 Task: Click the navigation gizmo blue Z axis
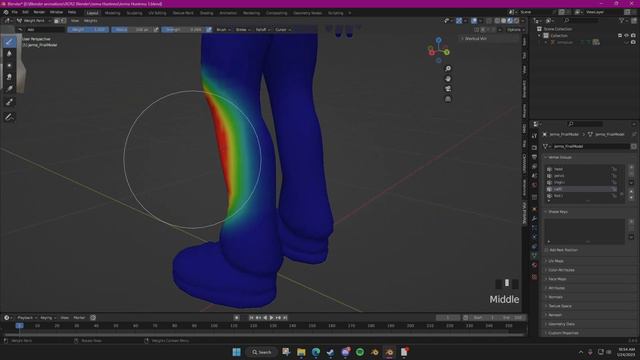(x=438, y=40)
